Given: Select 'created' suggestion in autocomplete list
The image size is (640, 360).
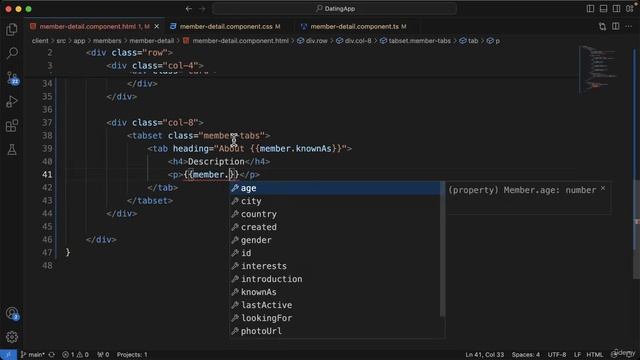Looking at the screenshot, I should [335, 227].
